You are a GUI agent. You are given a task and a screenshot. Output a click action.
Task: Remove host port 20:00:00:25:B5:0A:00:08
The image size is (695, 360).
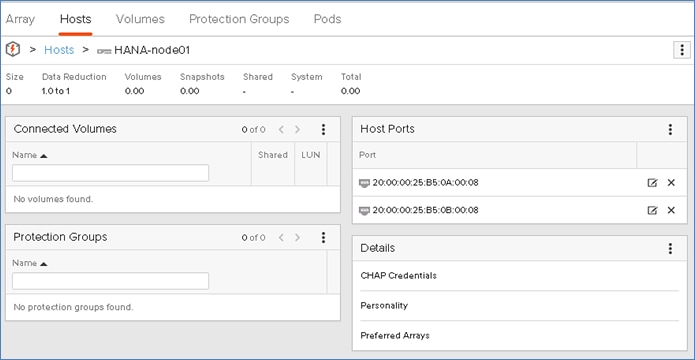(x=671, y=183)
